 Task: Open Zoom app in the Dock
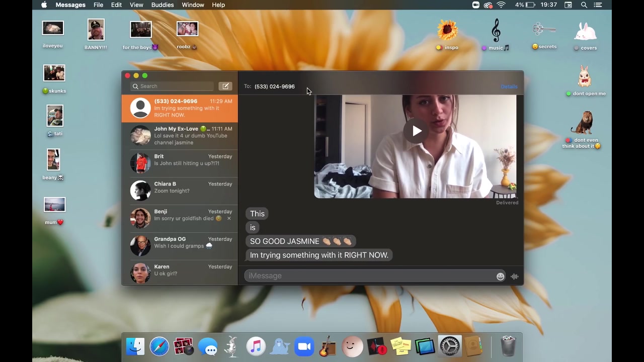pyautogui.click(x=304, y=346)
